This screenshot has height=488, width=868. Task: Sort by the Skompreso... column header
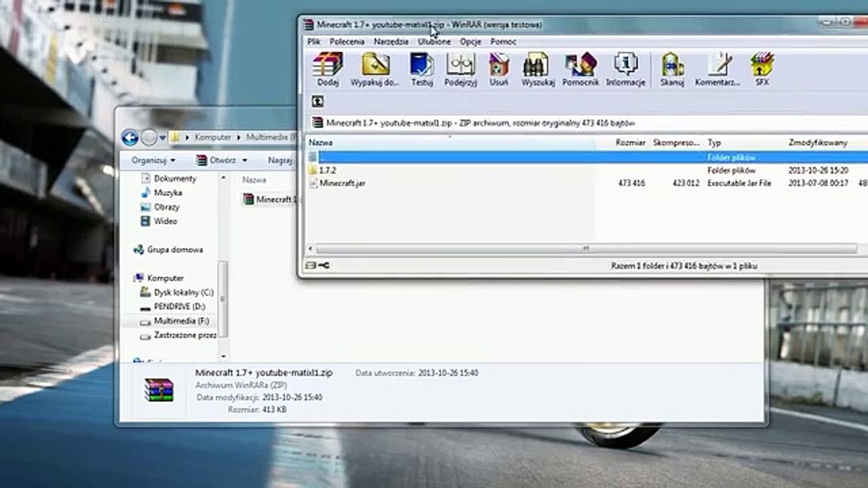point(675,143)
